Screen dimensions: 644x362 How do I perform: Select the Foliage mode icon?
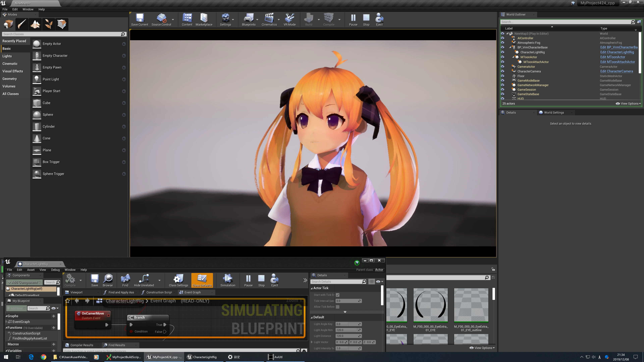48,24
